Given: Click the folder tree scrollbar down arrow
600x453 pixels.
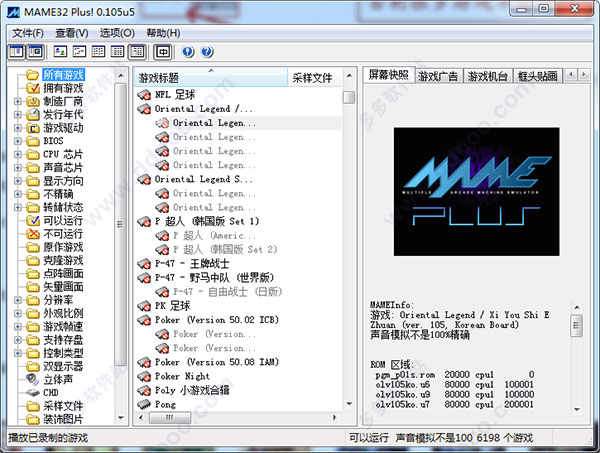Looking at the screenshot, I should point(121,418).
